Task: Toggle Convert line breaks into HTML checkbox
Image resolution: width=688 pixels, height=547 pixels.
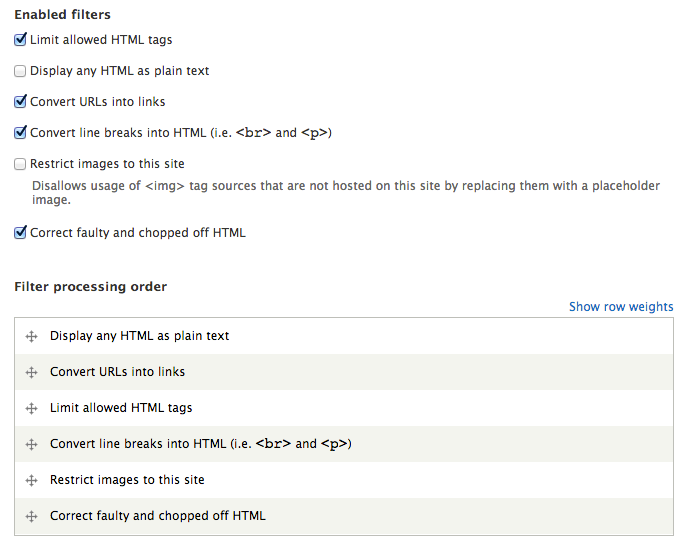Action: (x=20, y=133)
